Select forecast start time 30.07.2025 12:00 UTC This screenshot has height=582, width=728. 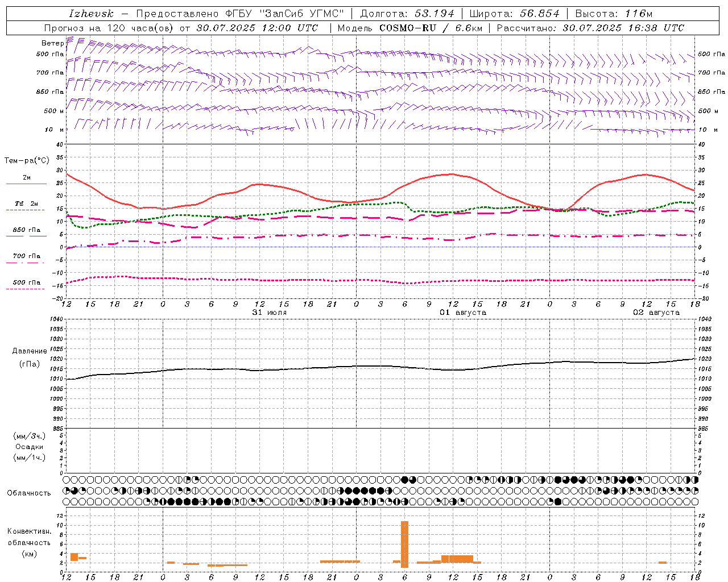pos(257,28)
